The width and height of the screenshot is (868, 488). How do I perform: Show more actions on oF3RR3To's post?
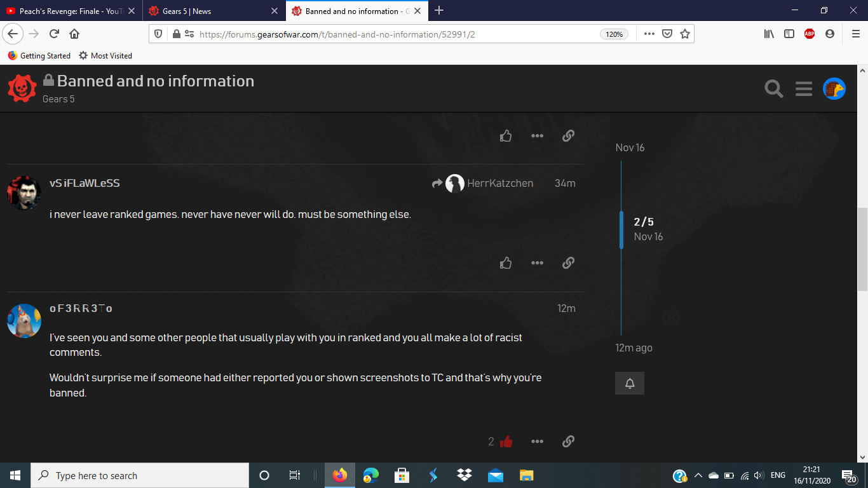(x=537, y=442)
